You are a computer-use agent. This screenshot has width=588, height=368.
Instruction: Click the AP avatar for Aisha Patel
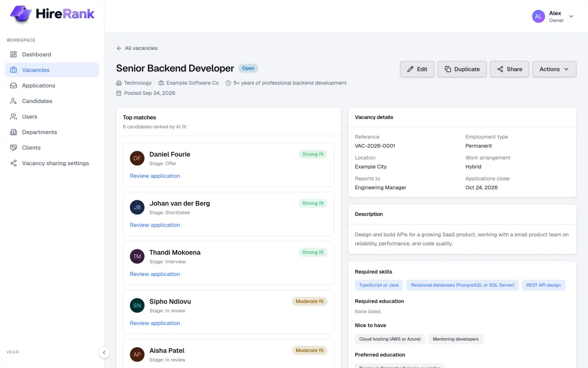(x=137, y=355)
